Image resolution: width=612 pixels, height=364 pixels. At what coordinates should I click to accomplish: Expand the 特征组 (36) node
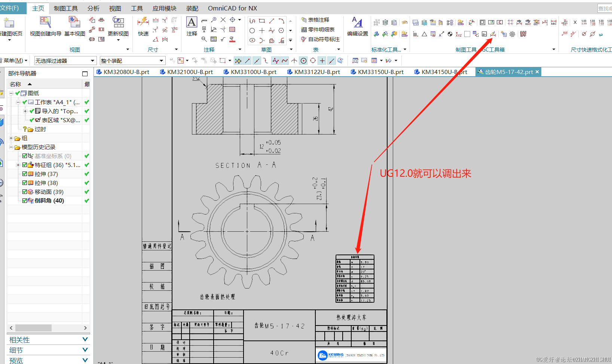click(x=18, y=165)
